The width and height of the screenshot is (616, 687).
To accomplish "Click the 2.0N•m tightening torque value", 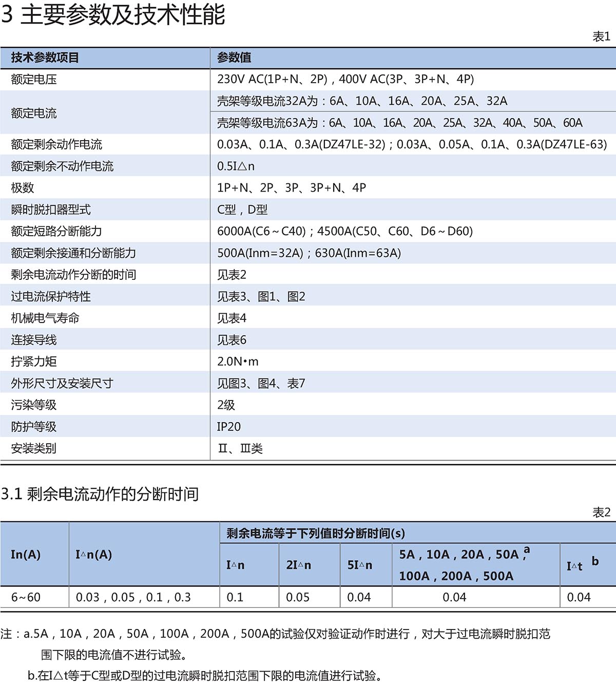I will point(238,362).
